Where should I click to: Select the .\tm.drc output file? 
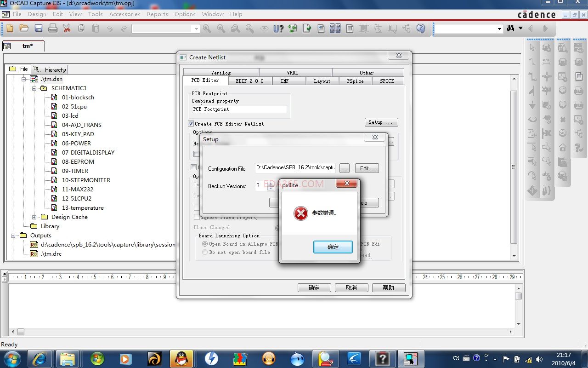tap(51, 254)
